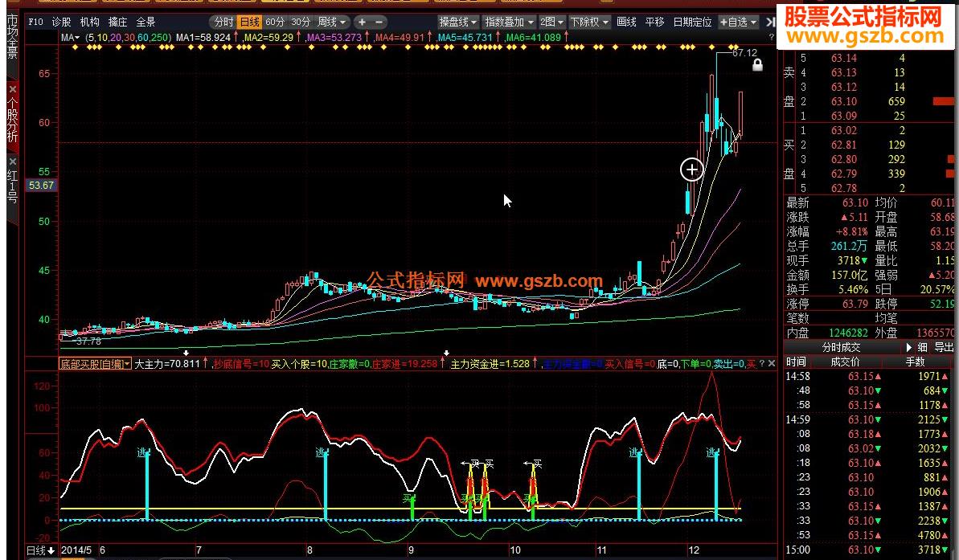Click the 67.12 high price marker on the chart
This screenshot has width=959, height=560.
click(745, 53)
